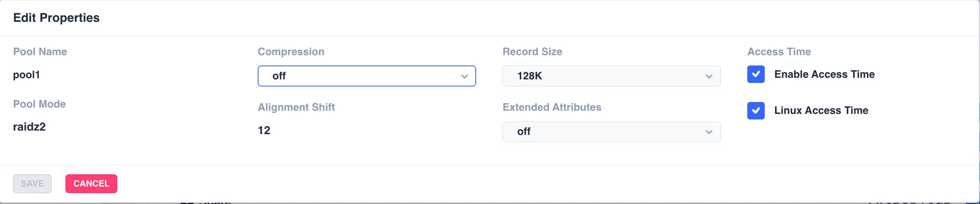This screenshot has height=204, width=980.
Task: Cancel editing the pool properties
Action: [91, 183]
